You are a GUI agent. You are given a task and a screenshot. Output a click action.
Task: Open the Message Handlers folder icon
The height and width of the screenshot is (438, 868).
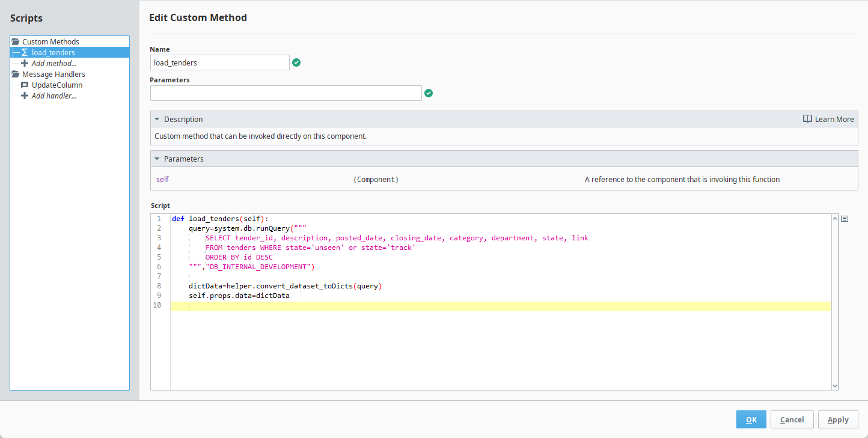click(x=16, y=74)
